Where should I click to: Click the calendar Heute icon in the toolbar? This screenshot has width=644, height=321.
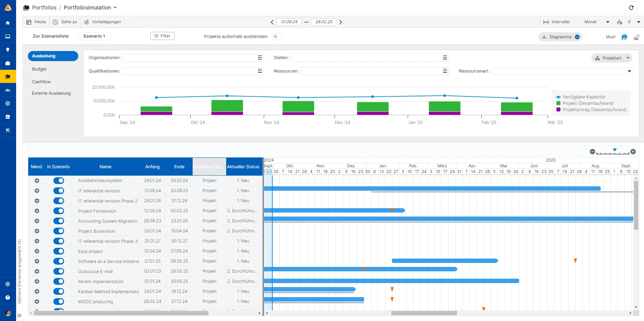coord(29,22)
